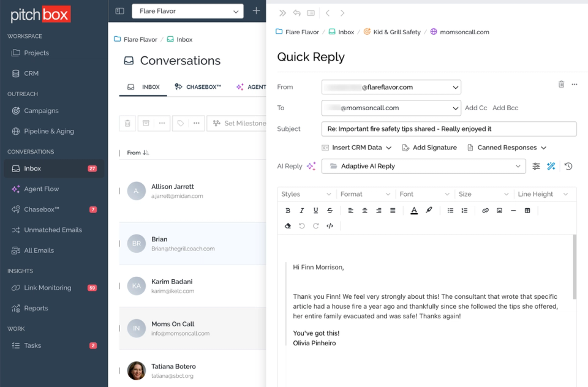
Task: Open AI reply settings sliders icon
Action: [537, 166]
